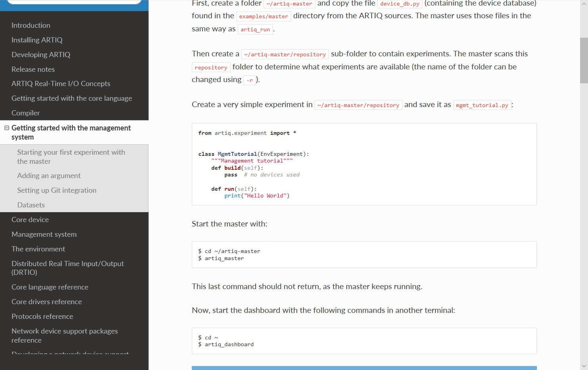Open The environment page
This screenshot has height=370, width=588.
pyautogui.click(x=38, y=249)
